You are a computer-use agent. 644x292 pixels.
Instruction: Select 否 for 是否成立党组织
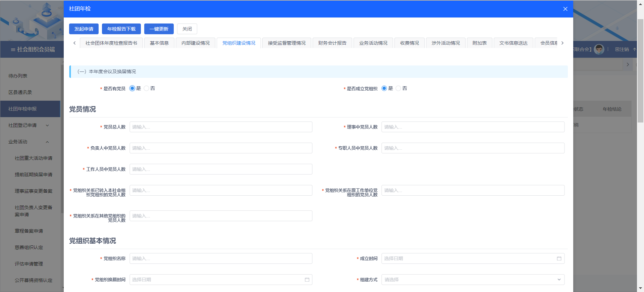(398, 88)
